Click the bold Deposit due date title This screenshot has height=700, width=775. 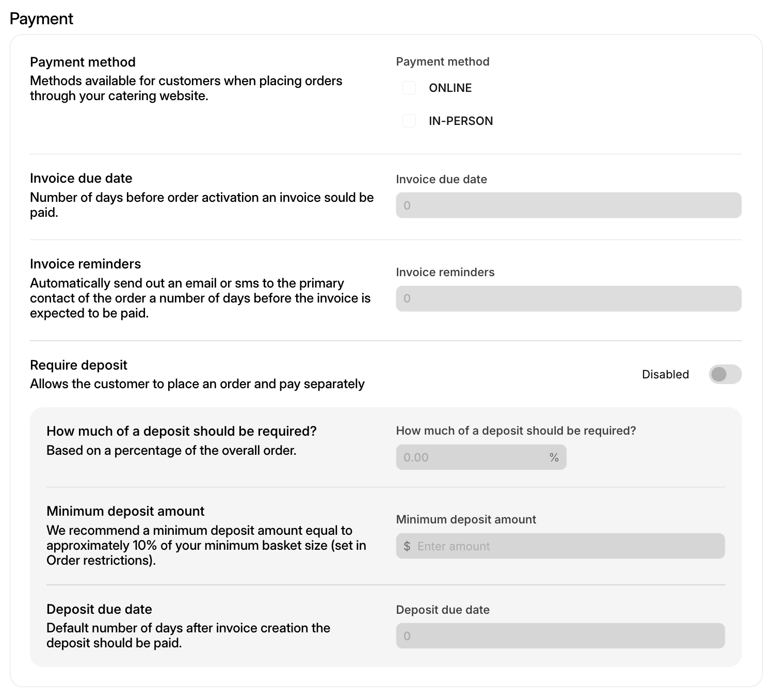99,609
